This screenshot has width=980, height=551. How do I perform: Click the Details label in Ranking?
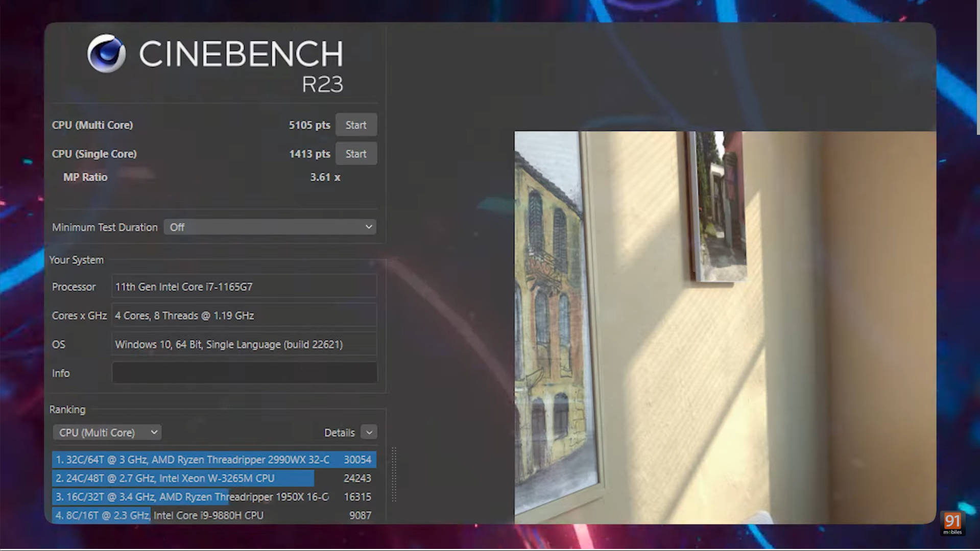tap(339, 433)
